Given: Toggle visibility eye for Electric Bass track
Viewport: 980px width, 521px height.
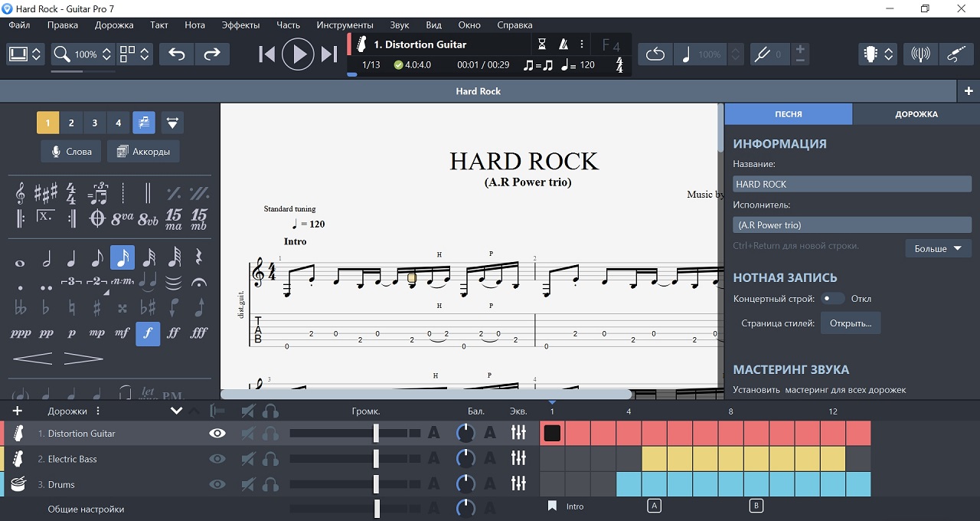Looking at the screenshot, I should 217,459.
